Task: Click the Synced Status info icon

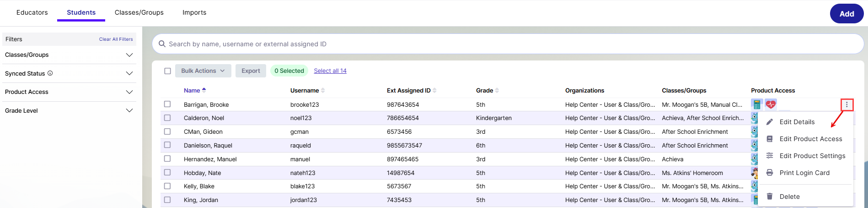Action: (50, 73)
